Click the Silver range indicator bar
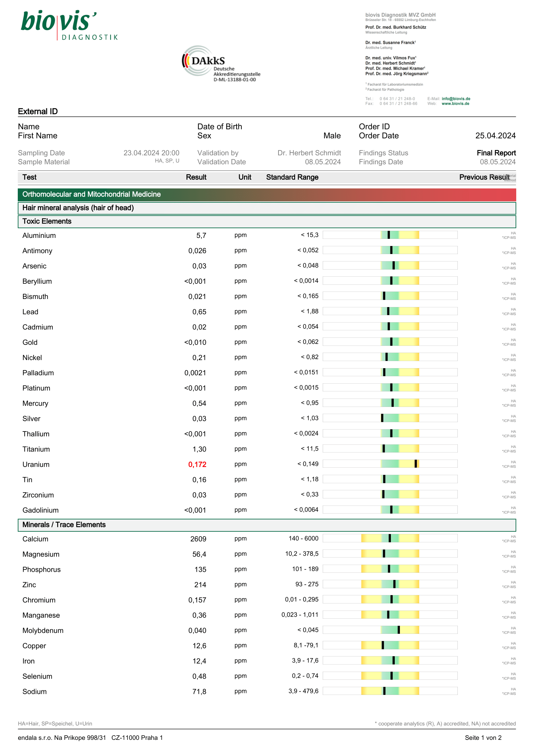This screenshot has width=534, height=756. (x=390, y=418)
